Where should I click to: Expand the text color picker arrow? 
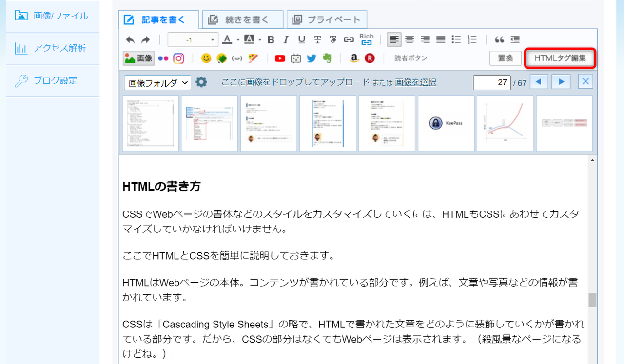coord(238,40)
